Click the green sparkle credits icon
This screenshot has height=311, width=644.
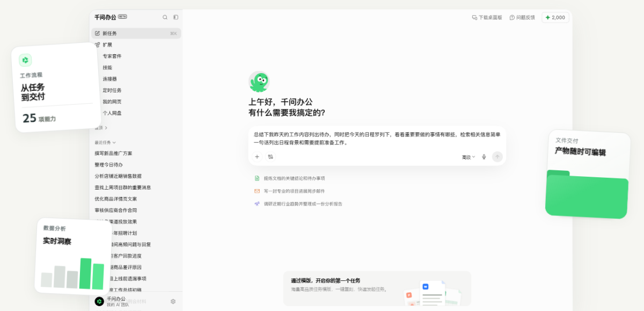tap(547, 17)
